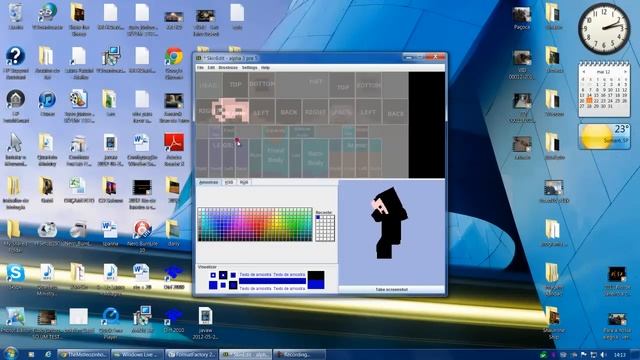This screenshot has height=360, width=640.
Task: Click the analog clock gadget
Action: pos(604,29)
